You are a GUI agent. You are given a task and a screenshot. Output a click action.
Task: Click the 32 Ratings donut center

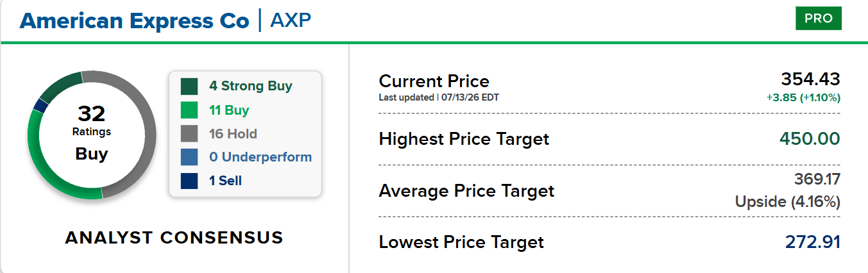pos(92,135)
